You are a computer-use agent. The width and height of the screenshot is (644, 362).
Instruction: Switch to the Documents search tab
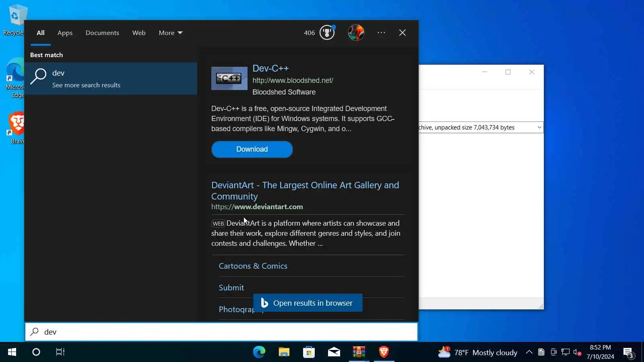click(102, 33)
